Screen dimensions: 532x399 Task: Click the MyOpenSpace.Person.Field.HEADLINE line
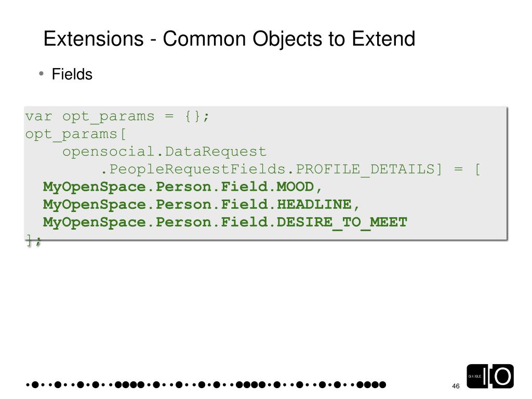pos(201,205)
